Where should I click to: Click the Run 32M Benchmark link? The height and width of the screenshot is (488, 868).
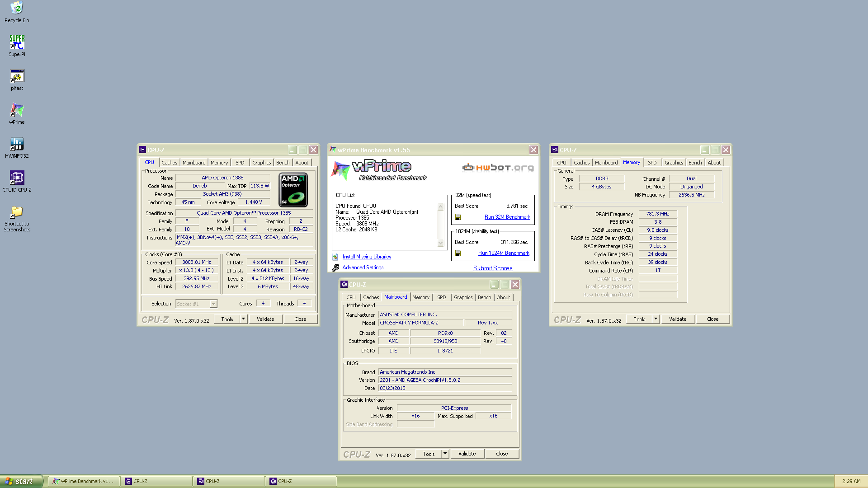[507, 217]
